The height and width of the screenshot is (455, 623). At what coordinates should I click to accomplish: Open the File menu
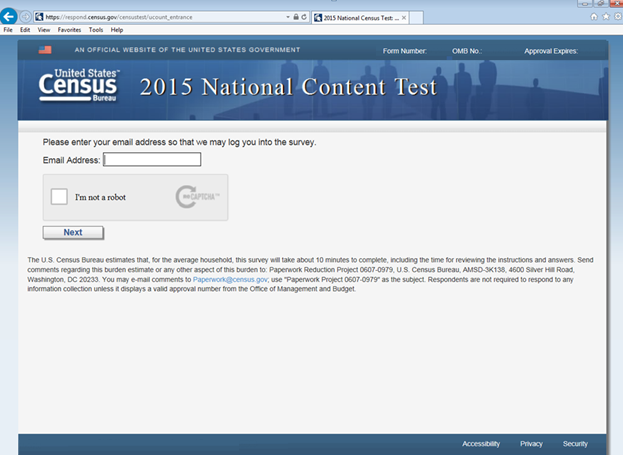coord(8,30)
